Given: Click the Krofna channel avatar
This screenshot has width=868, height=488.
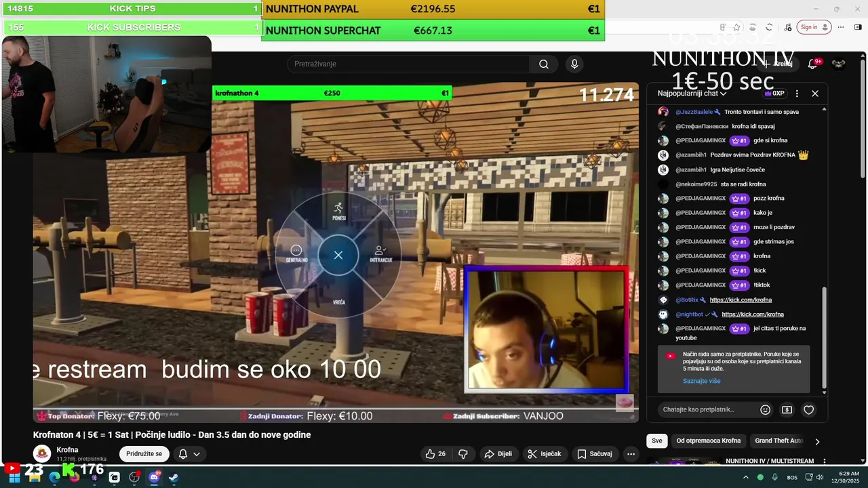Looking at the screenshot, I should click(42, 453).
